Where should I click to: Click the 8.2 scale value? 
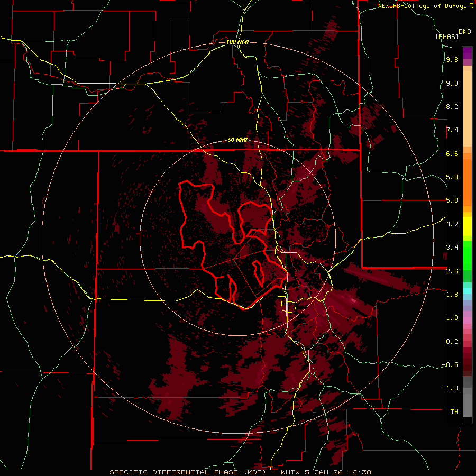point(452,106)
